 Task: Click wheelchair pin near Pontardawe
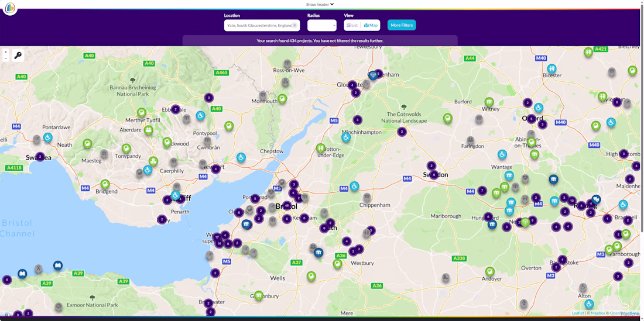tap(47, 137)
